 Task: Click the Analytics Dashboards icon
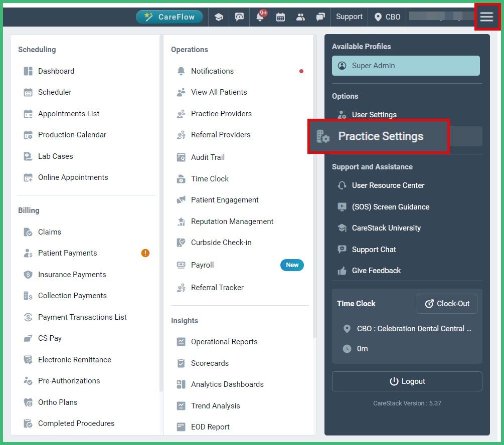pyautogui.click(x=181, y=384)
